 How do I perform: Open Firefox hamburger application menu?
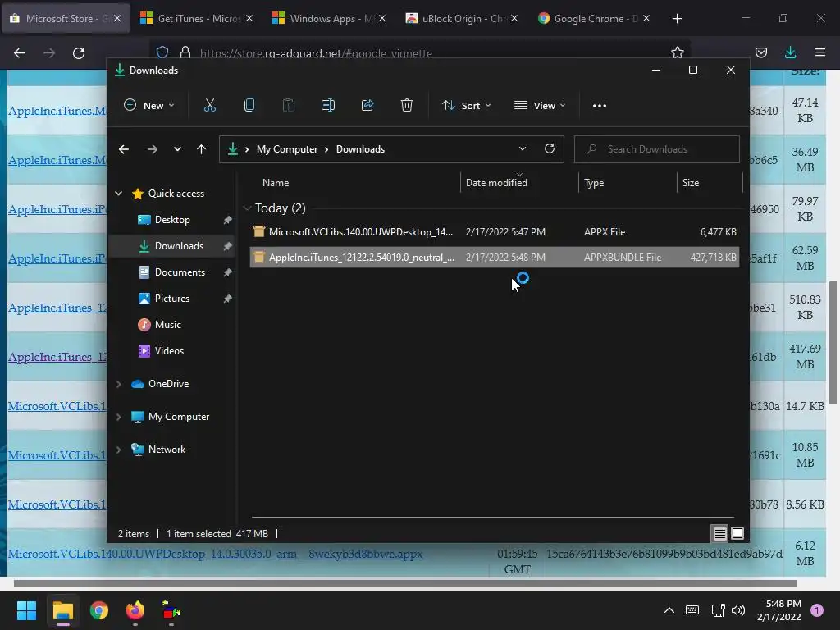coord(820,52)
